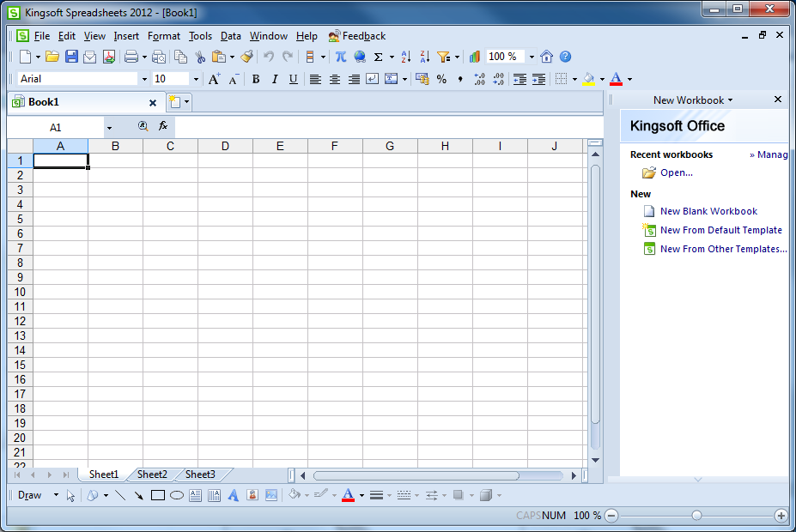Open the Format menu
This screenshot has height=532, width=796.
[163, 36]
